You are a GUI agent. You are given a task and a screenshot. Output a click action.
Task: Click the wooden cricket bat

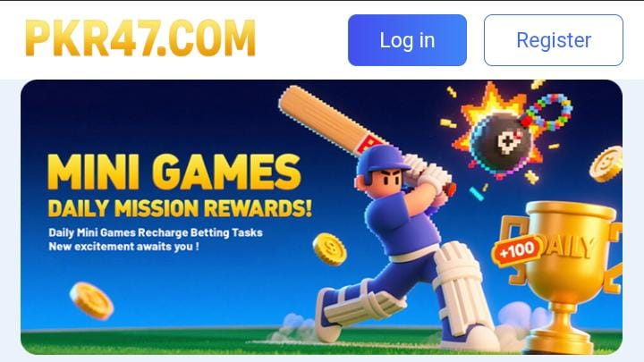[x=328, y=120]
